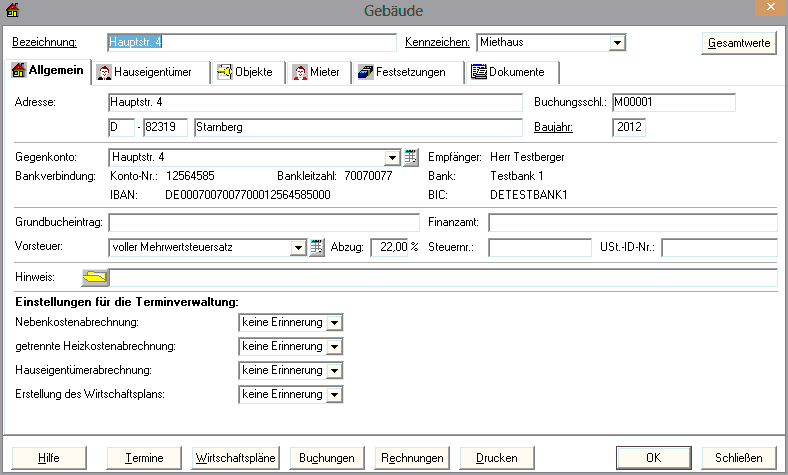Click into the Grundbucheintrag field

tap(264, 222)
